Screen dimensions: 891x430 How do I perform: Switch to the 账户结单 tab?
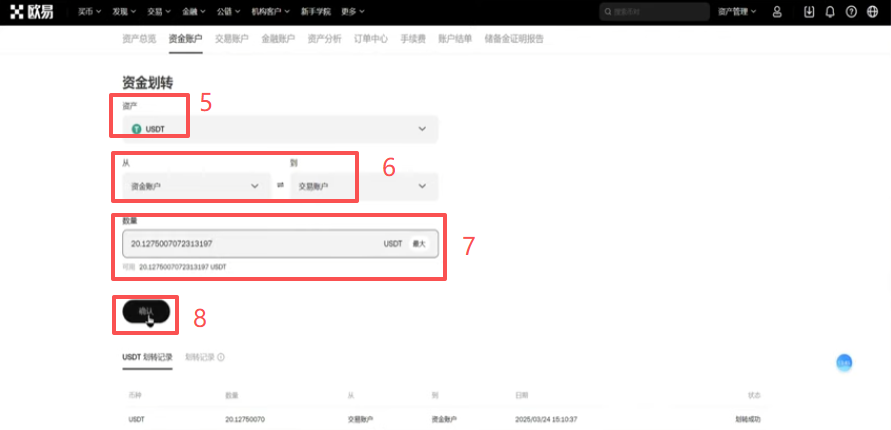click(455, 39)
